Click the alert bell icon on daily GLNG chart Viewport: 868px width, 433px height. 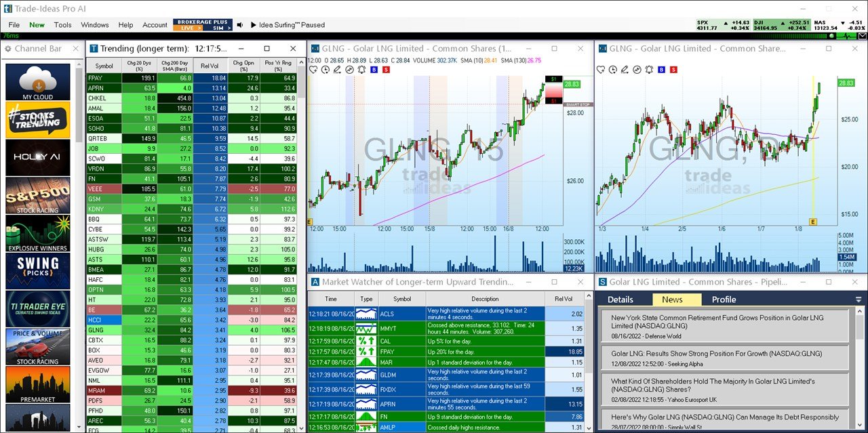(649, 70)
